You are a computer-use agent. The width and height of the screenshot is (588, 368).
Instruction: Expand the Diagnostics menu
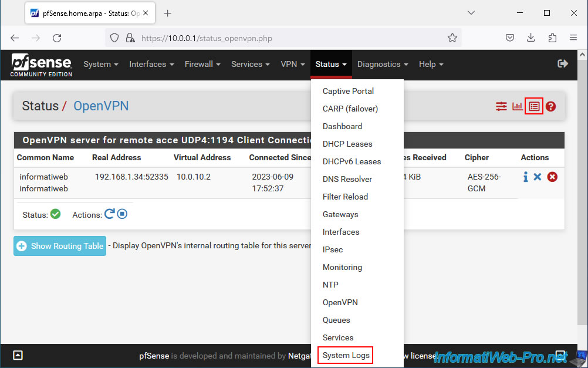click(x=383, y=64)
